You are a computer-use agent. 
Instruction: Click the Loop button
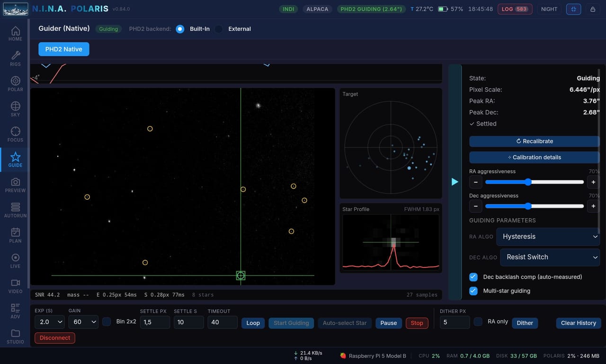pyautogui.click(x=253, y=323)
